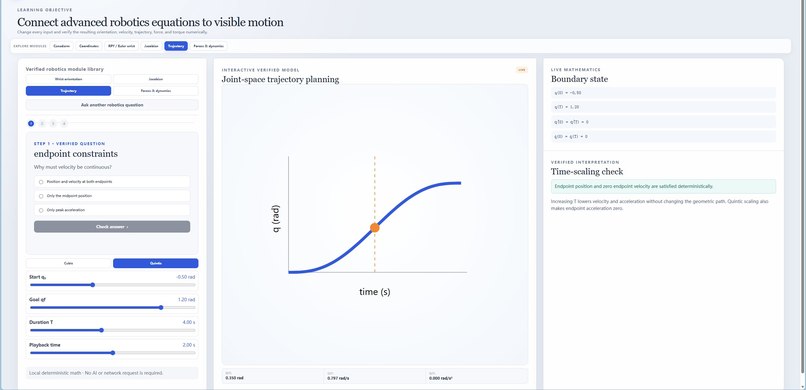The width and height of the screenshot is (806, 390).
Task: Open the RPY / Euler wrist module pill
Action: (121, 46)
